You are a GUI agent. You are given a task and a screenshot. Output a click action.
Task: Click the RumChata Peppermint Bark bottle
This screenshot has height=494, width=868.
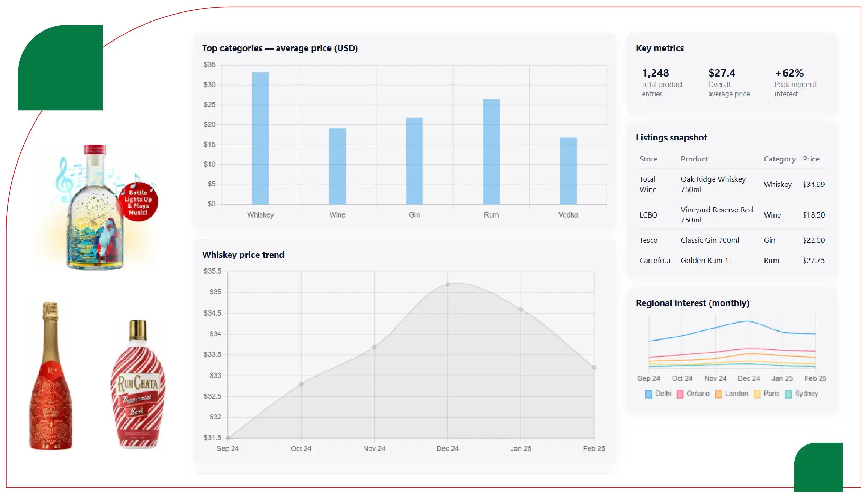pyautogui.click(x=138, y=385)
